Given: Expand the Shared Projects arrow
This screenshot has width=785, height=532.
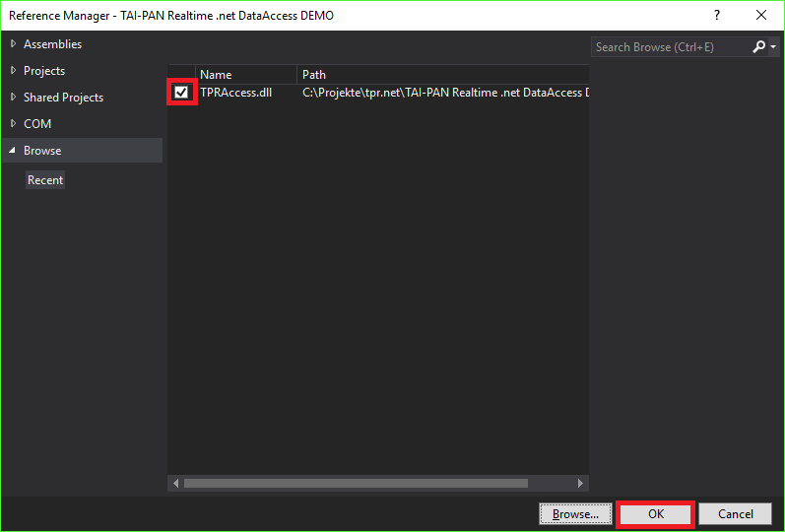Looking at the screenshot, I should point(13,98).
